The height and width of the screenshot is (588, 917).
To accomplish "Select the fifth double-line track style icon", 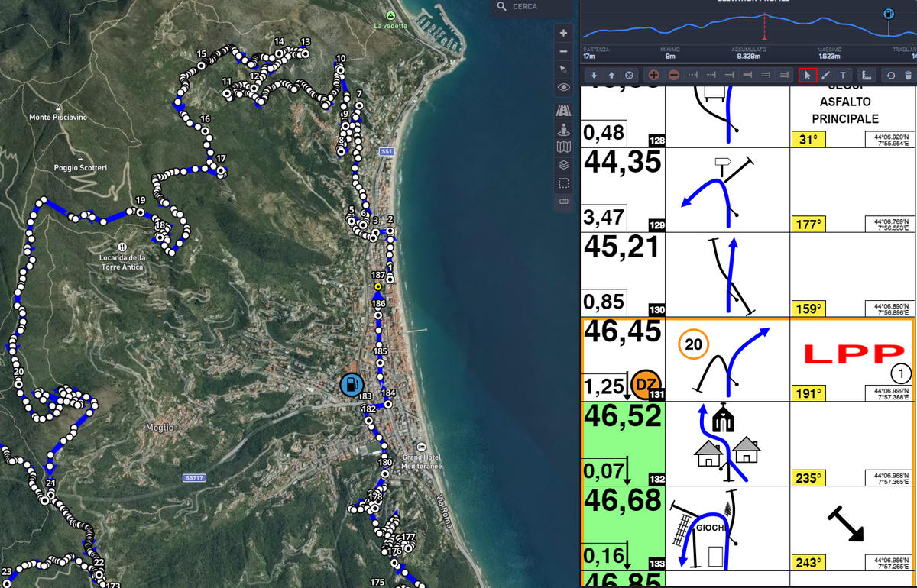I will (x=766, y=76).
